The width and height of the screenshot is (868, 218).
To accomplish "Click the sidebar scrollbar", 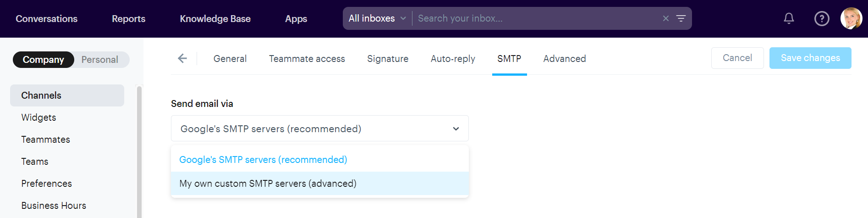I will coord(139,151).
